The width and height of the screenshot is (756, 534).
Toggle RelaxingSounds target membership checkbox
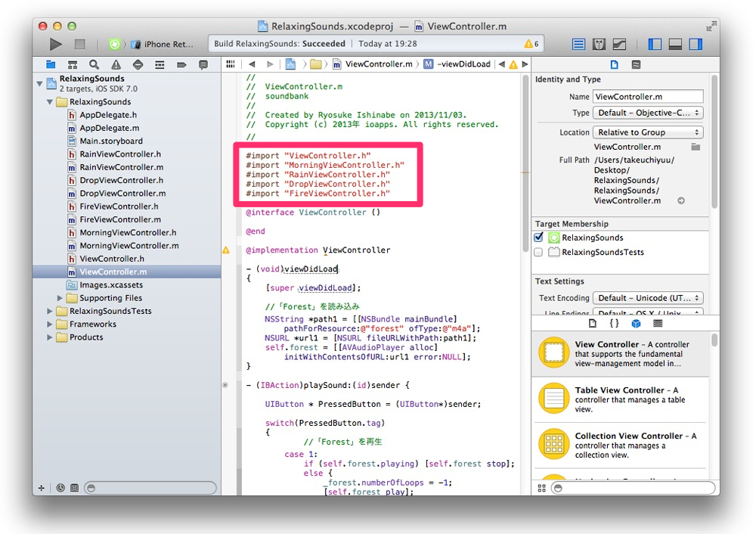(539, 238)
